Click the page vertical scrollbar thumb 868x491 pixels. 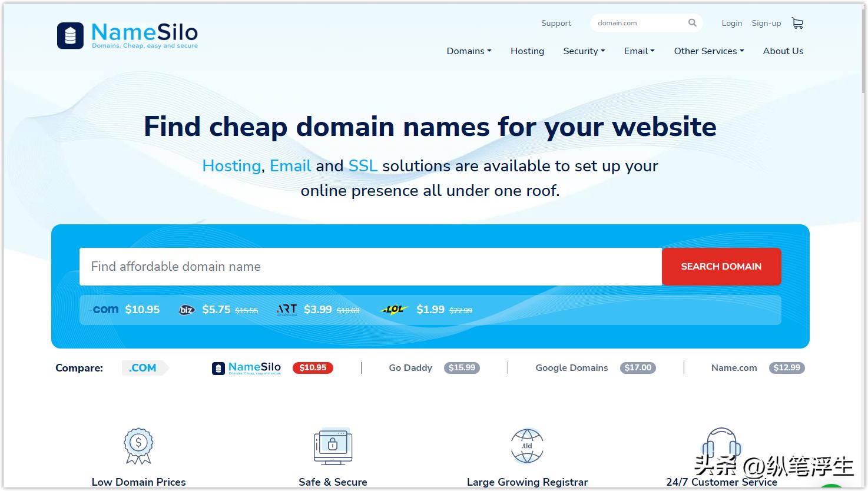(864, 50)
